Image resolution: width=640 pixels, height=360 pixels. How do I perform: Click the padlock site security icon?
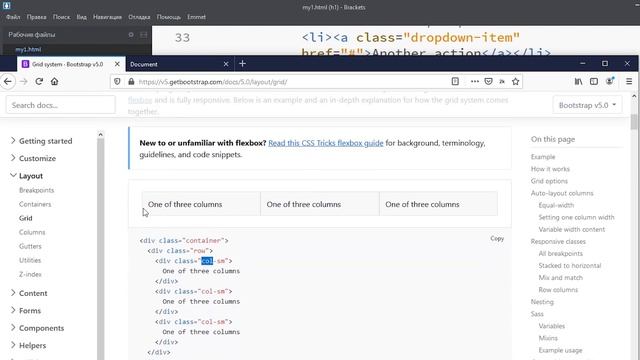[x=131, y=82]
